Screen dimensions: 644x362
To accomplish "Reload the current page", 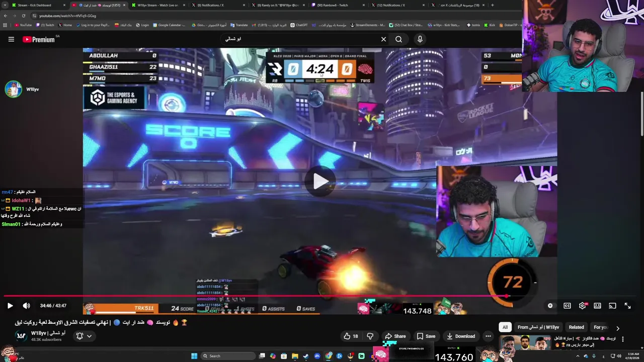I will (x=23, y=16).
